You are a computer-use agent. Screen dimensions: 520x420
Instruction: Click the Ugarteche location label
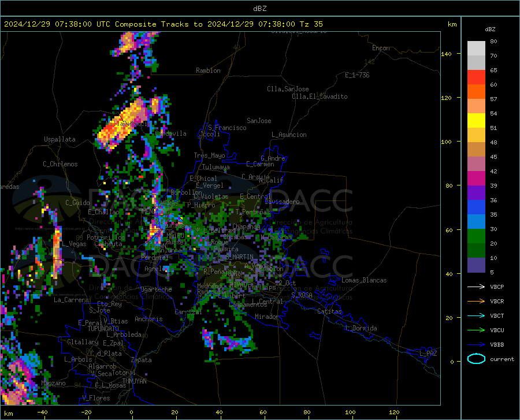click(156, 289)
